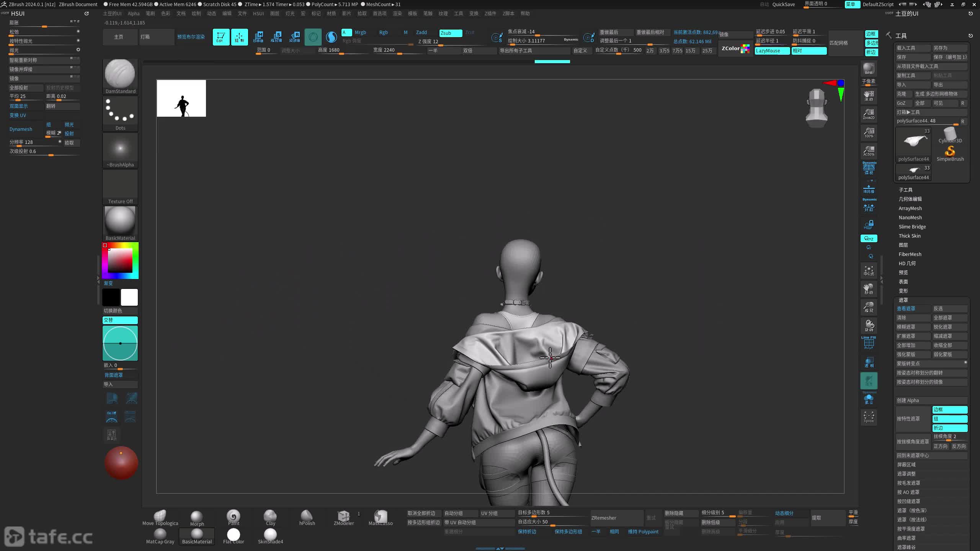Viewport: 980px width, 551px height.
Task: Toggle XYZ rotation mode
Action: (869, 238)
